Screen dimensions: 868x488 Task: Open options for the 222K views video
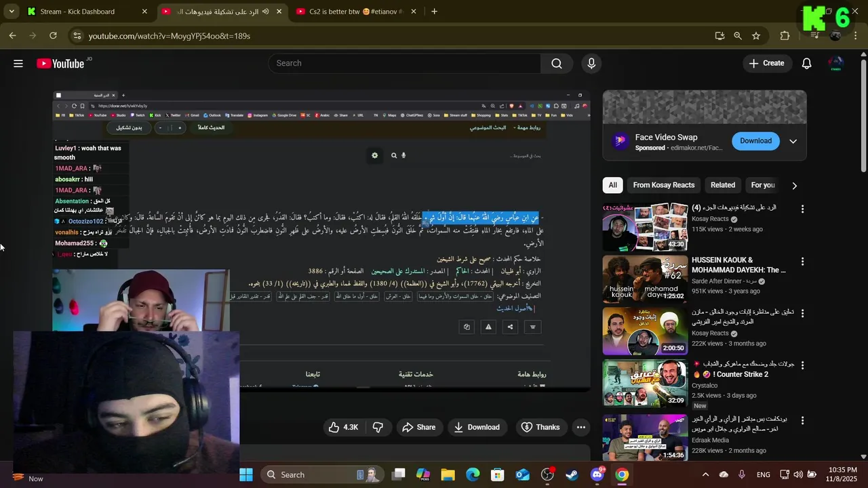tap(802, 314)
